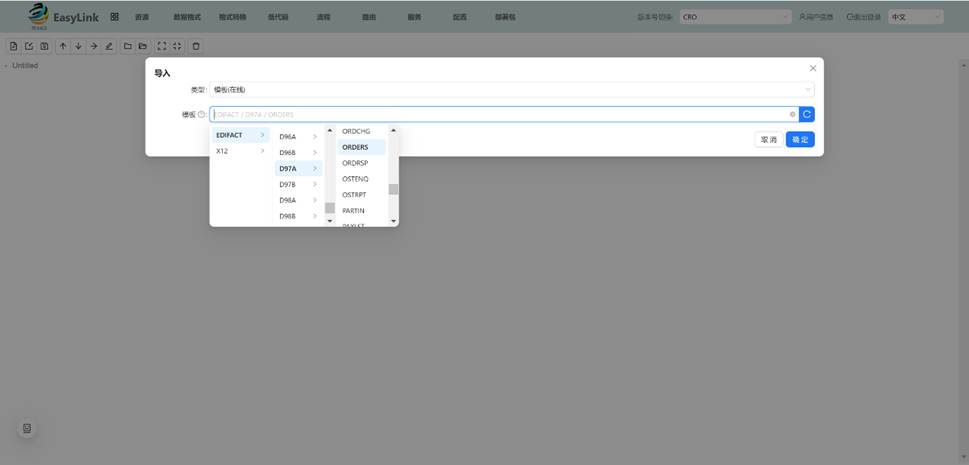The height and width of the screenshot is (465, 969).
Task: Close the 导入 dialog with the X
Action: pyautogui.click(x=812, y=68)
